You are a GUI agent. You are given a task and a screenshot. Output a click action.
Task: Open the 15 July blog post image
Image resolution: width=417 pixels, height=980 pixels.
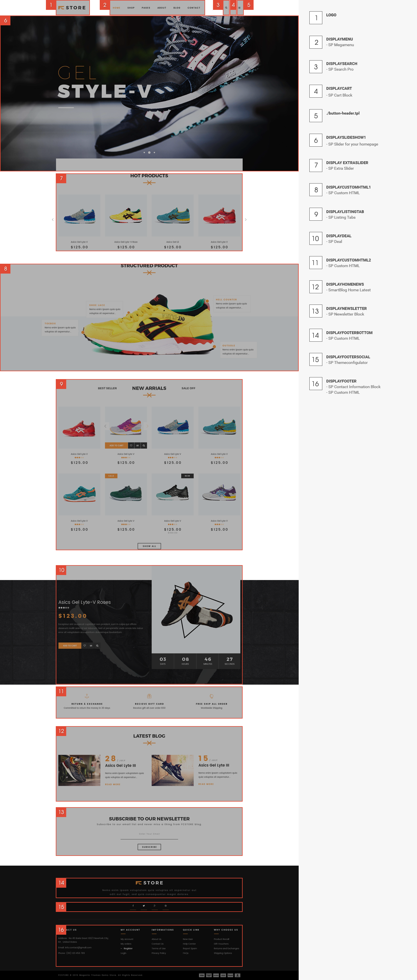[172, 770]
